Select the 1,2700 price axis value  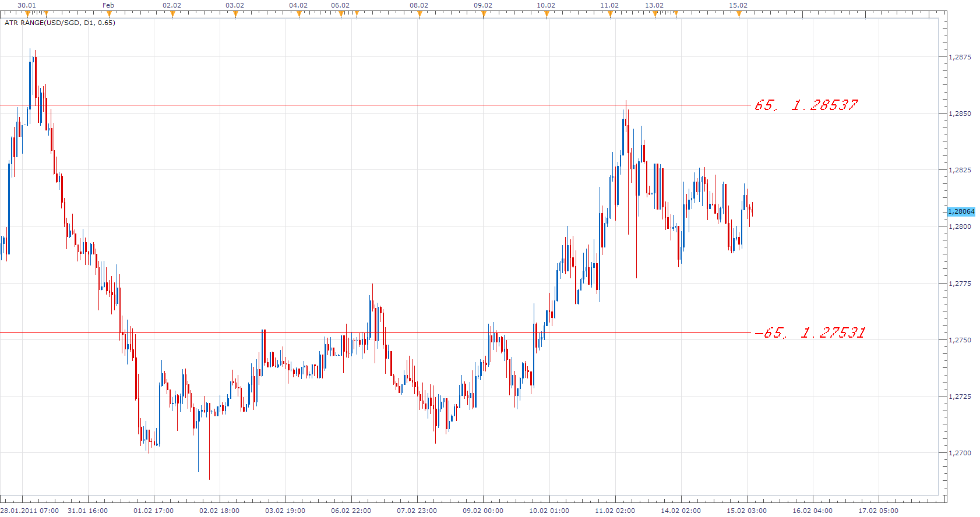click(960, 453)
